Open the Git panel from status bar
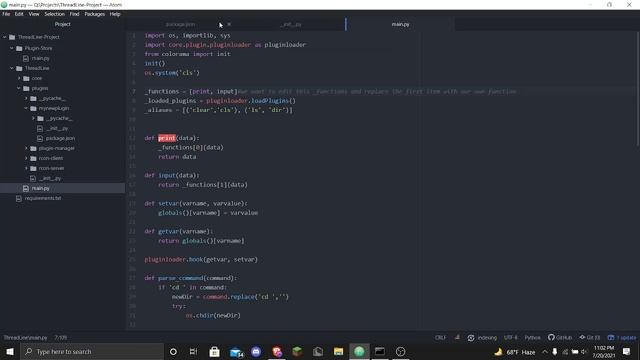This screenshot has height=360, width=640. tap(589, 338)
